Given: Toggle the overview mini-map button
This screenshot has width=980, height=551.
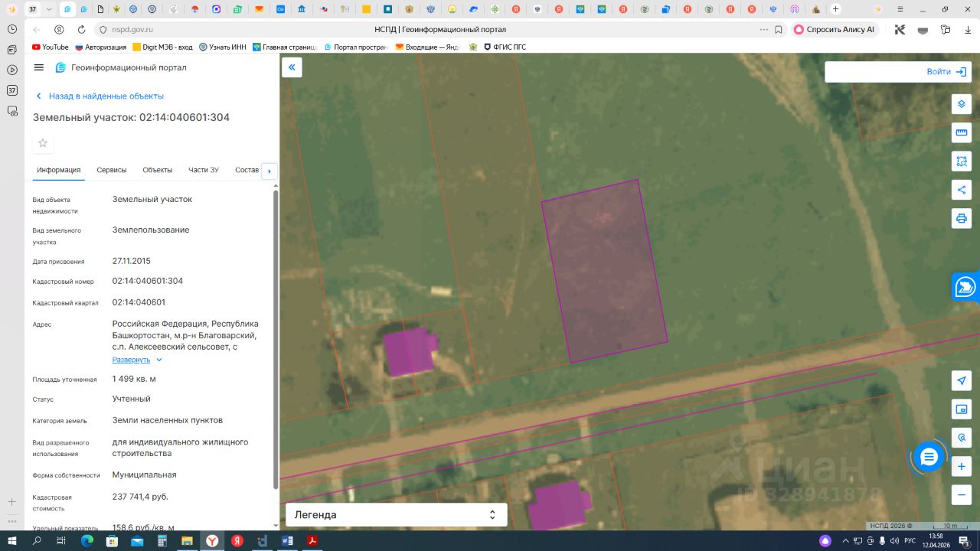Looking at the screenshot, I should (x=962, y=409).
